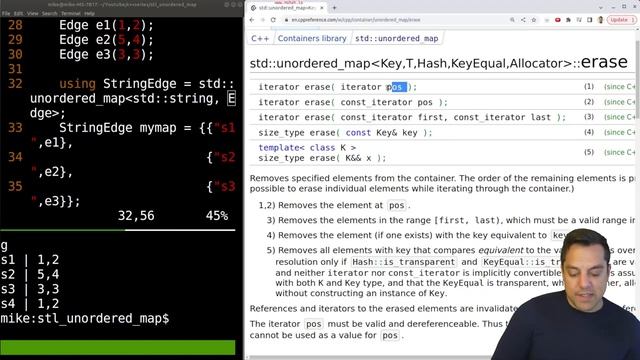Click the 'size_type erase( K&& x )' overload
This screenshot has height=360, width=640.
(322, 158)
